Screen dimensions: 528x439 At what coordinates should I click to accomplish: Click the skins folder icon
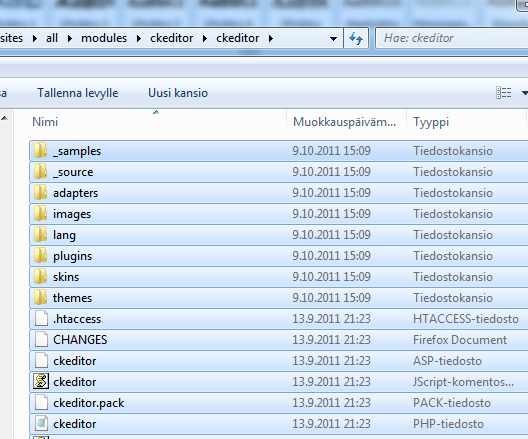pyautogui.click(x=40, y=277)
